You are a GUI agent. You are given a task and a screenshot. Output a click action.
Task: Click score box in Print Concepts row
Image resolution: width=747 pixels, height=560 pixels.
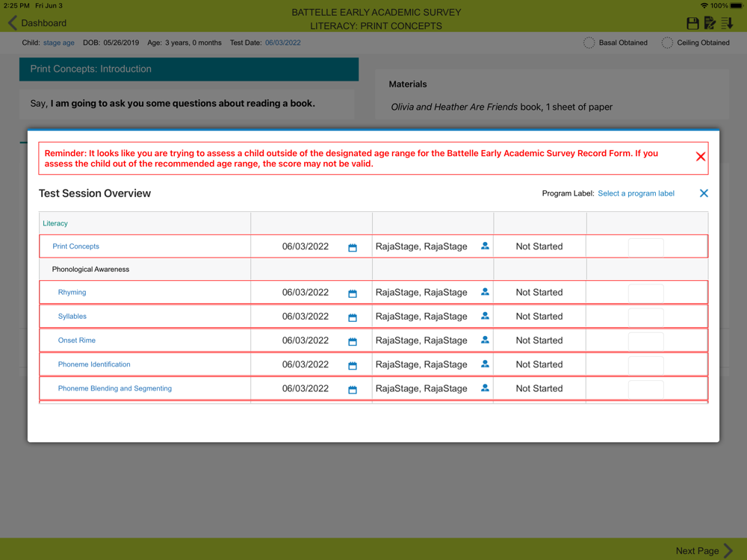645,247
